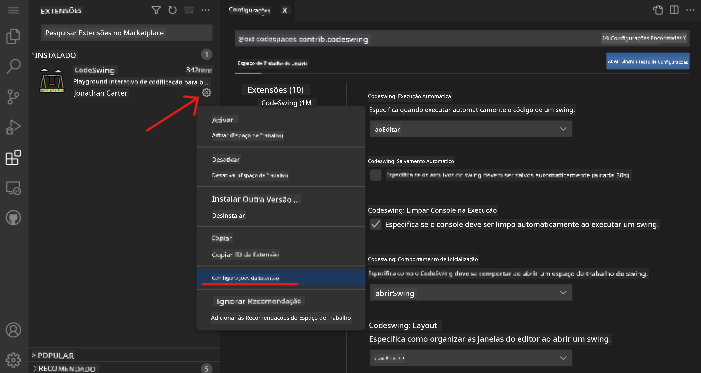Refresh the extensions list
Viewport: 701px width, 373px height.
coord(172,10)
